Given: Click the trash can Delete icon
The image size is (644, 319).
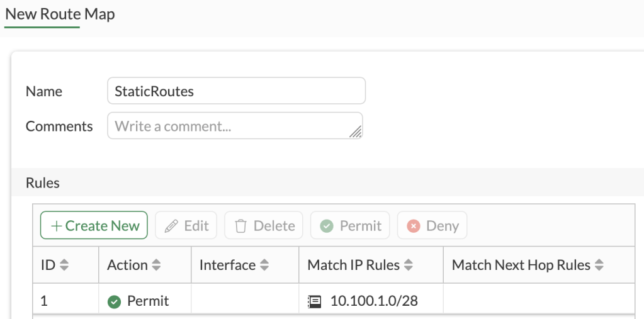Looking at the screenshot, I should (x=240, y=227).
